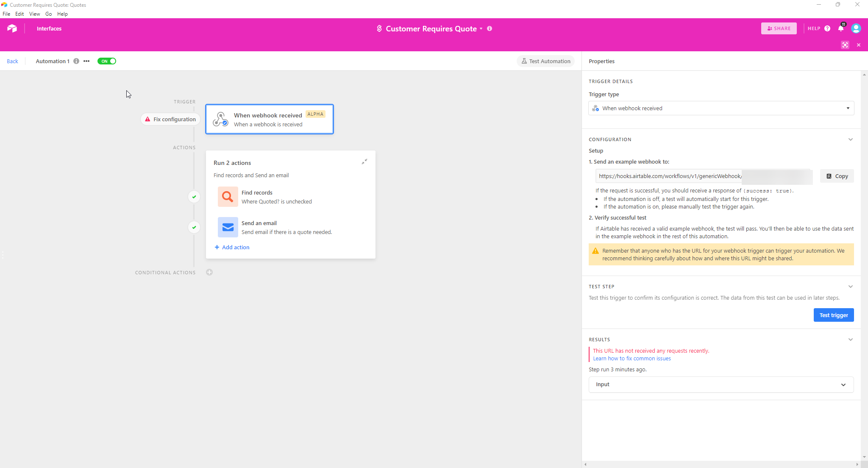Collapse the Configuration section
Viewport: 868px width, 468px height.
click(851, 139)
